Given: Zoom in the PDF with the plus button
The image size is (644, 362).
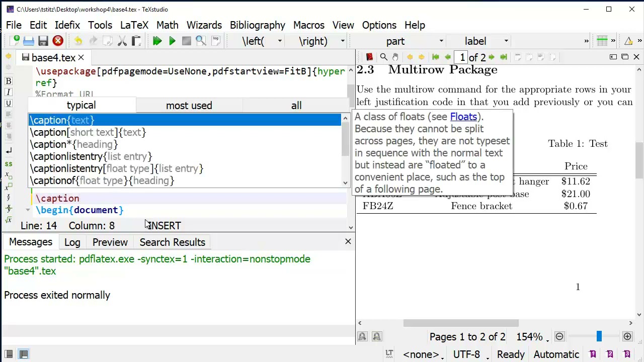Looking at the screenshot, I should tap(627, 337).
